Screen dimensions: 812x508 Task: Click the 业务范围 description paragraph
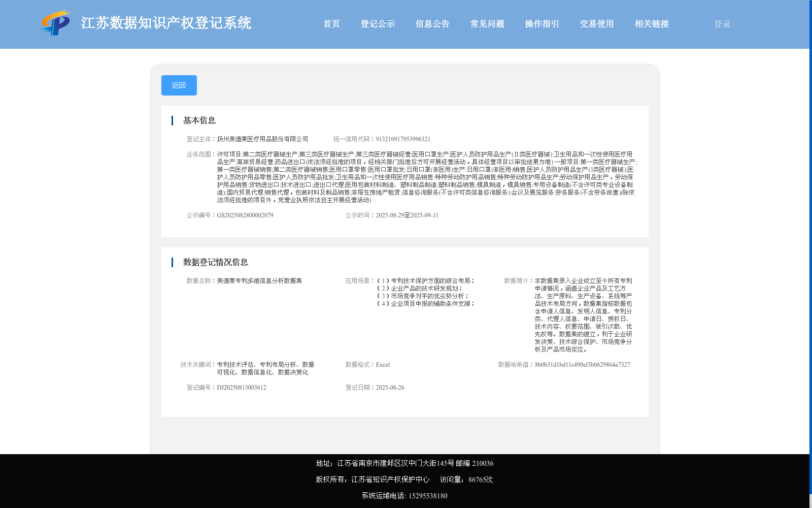[427, 177]
